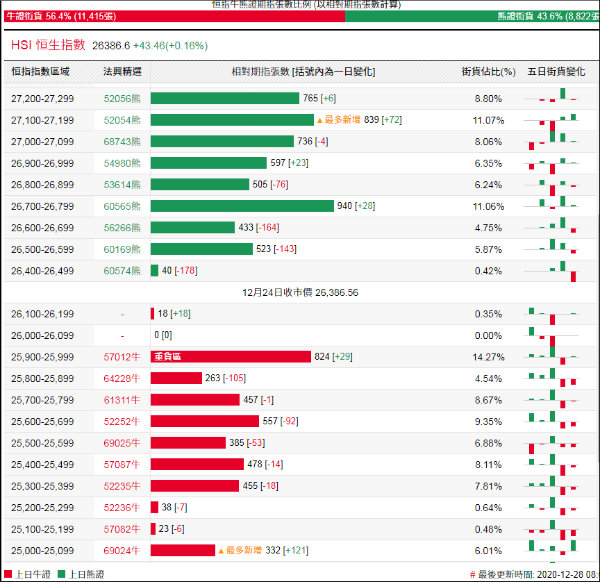
Task: Select the 68743熊 warrant link
Action: coord(122,142)
